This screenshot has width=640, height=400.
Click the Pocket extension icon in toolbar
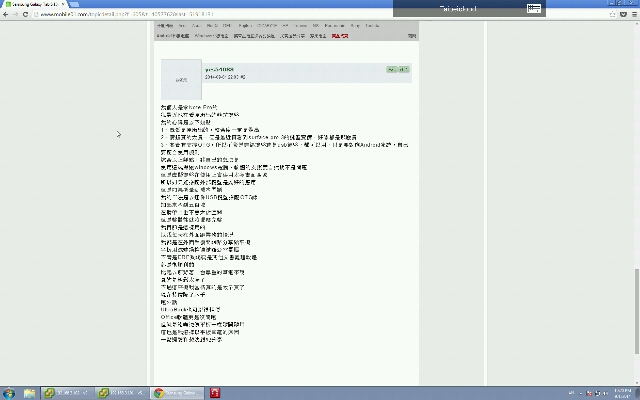tap(623, 14)
